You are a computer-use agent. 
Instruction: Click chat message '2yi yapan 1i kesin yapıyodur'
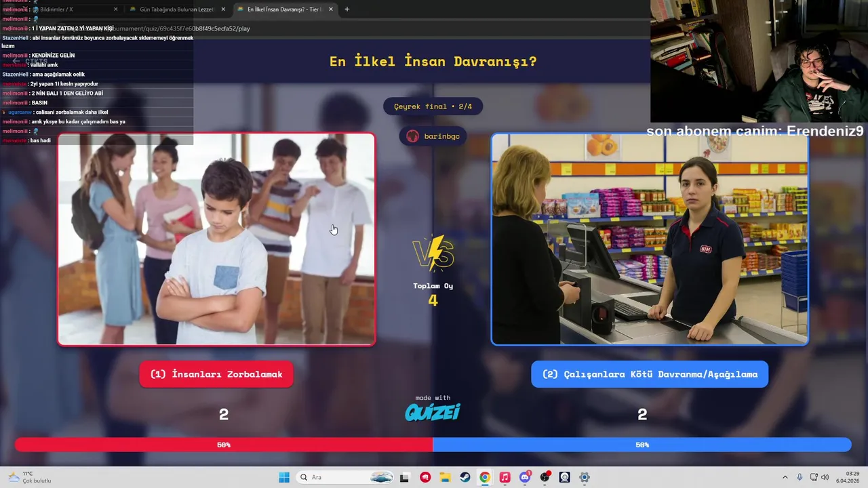point(64,84)
